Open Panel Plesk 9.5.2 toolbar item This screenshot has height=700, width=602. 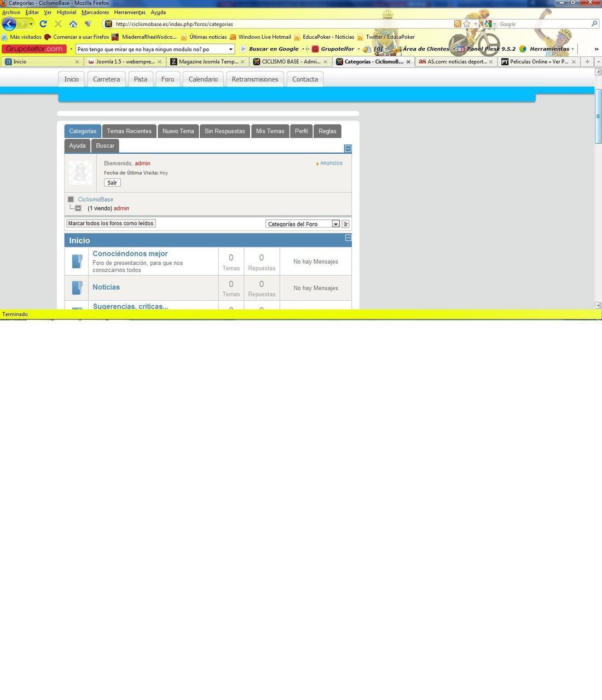(x=486, y=49)
